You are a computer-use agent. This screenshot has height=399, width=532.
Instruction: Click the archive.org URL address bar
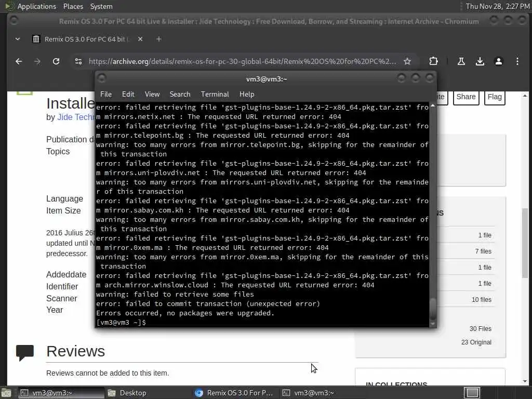click(x=242, y=61)
